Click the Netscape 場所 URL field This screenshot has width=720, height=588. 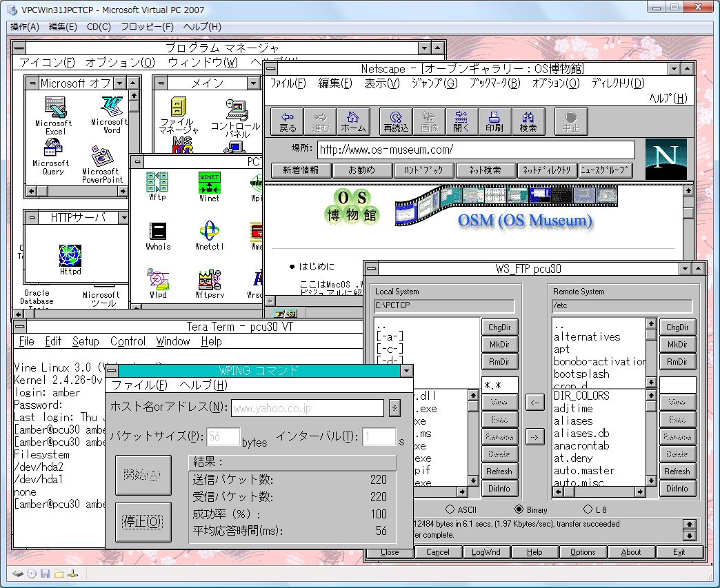[476, 150]
